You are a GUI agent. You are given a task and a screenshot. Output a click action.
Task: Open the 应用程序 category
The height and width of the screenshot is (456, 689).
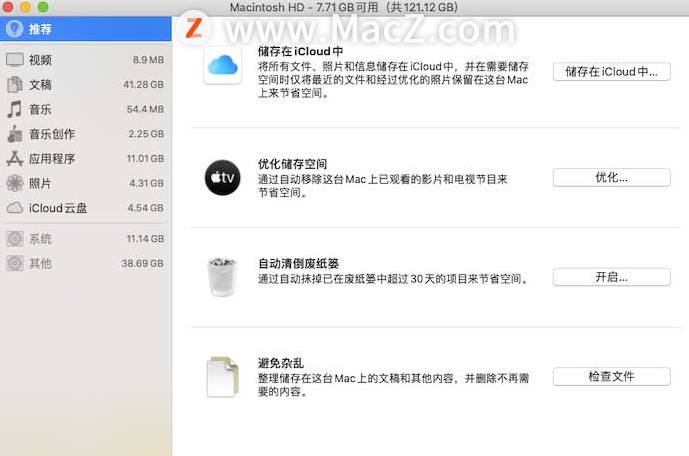pyautogui.click(x=86, y=159)
